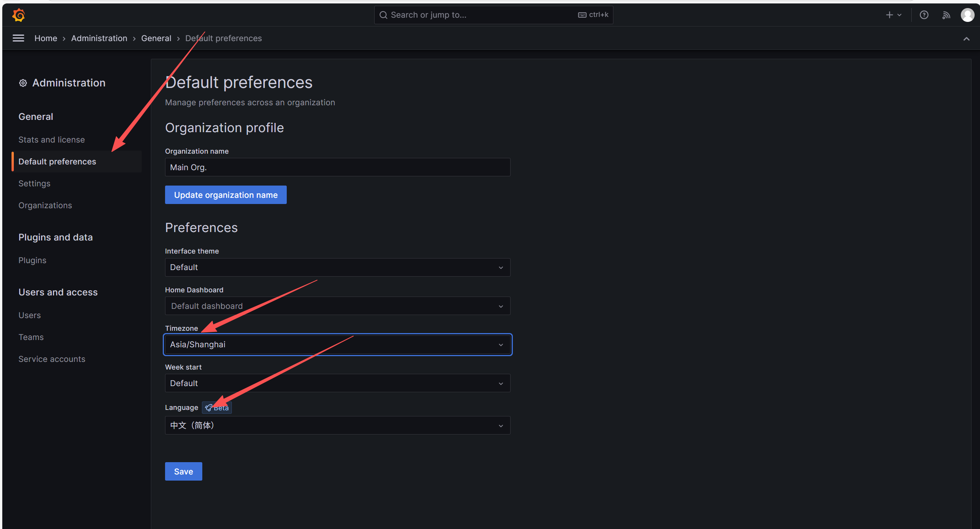The height and width of the screenshot is (529, 980).
Task: Open the Language selection dropdown
Action: pyautogui.click(x=337, y=426)
